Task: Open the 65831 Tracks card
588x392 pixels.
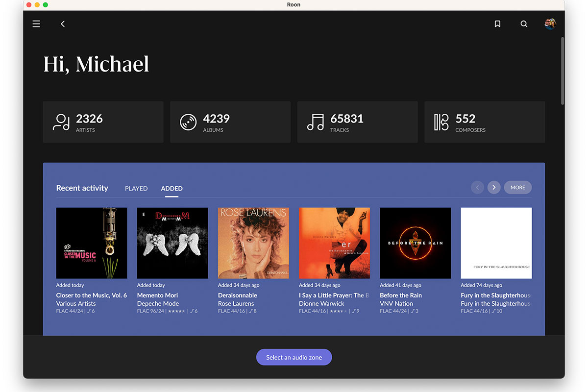Action: (357, 122)
